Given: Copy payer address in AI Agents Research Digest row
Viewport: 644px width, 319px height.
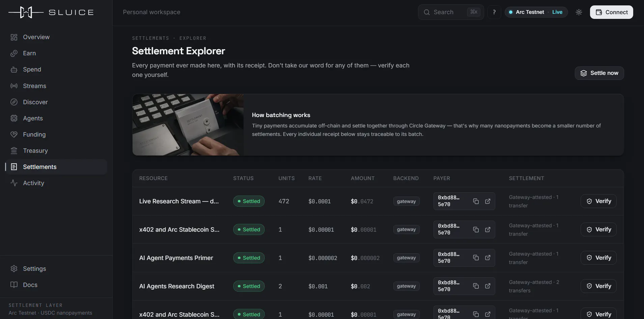Looking at the screenshot, I should point(476,286).
